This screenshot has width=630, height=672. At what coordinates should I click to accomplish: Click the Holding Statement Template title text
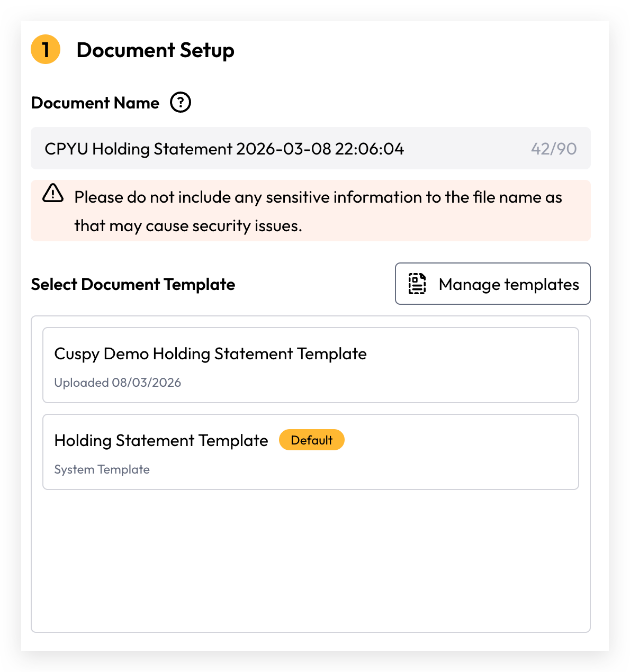pos(161,441)
